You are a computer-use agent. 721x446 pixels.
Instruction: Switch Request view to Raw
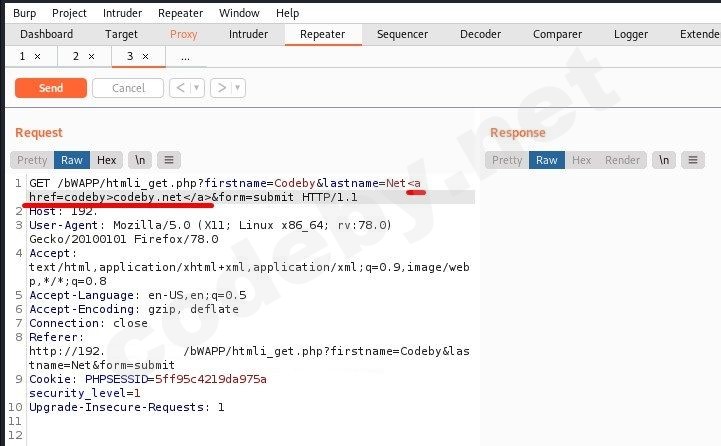(x=72, y=160)
